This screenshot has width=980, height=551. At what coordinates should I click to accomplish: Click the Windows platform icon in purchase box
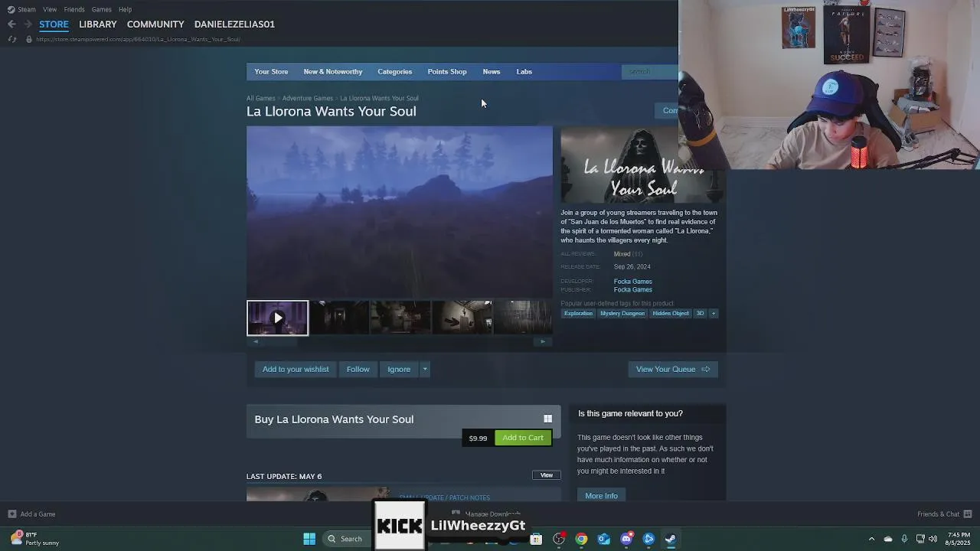[547, 419]
